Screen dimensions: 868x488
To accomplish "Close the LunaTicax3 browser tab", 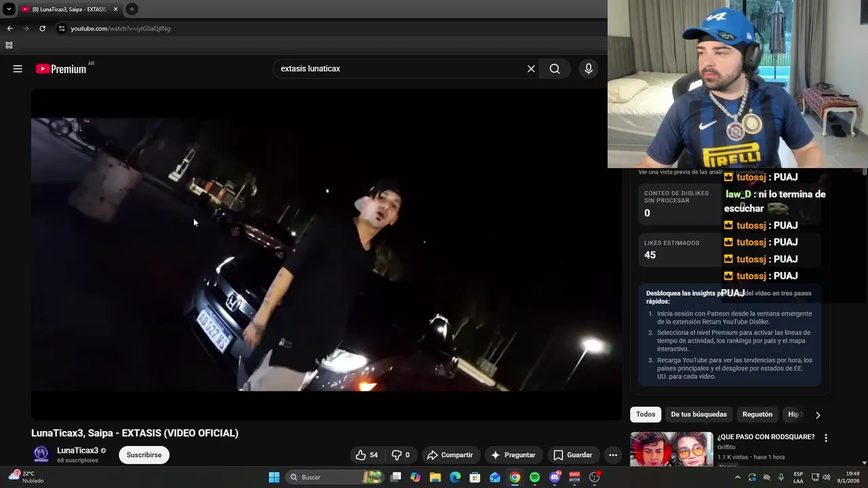I will tap(115, 9).
